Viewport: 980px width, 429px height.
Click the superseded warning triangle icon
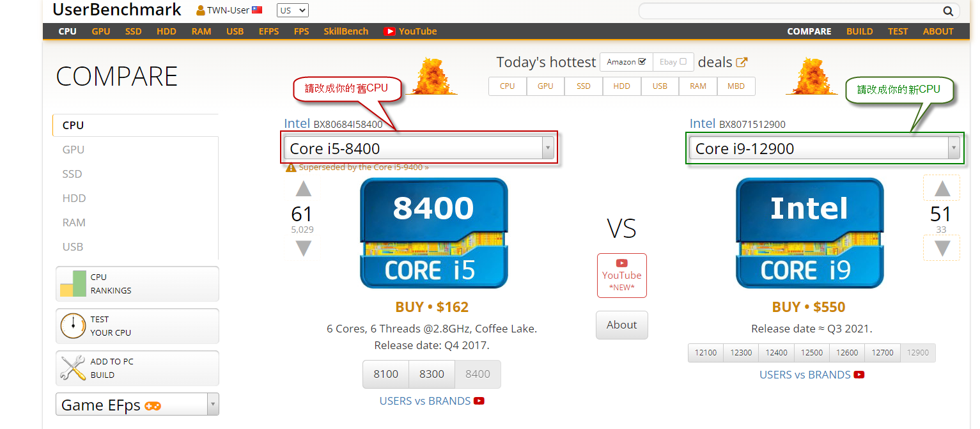point(291,168)
